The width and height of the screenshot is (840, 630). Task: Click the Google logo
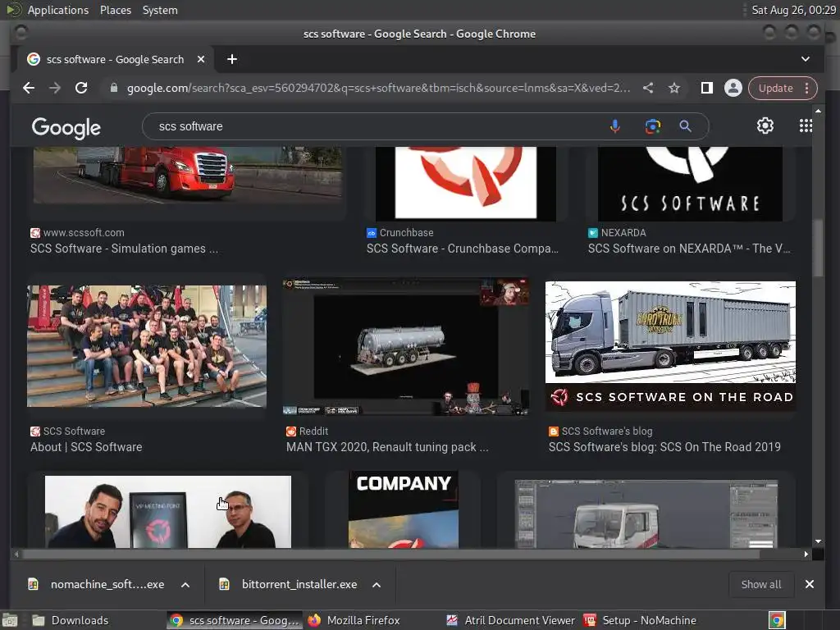point(66,127)
